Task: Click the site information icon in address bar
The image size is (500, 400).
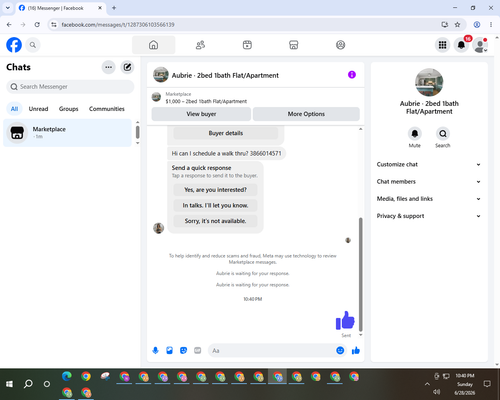Action: tap(54, 25)
